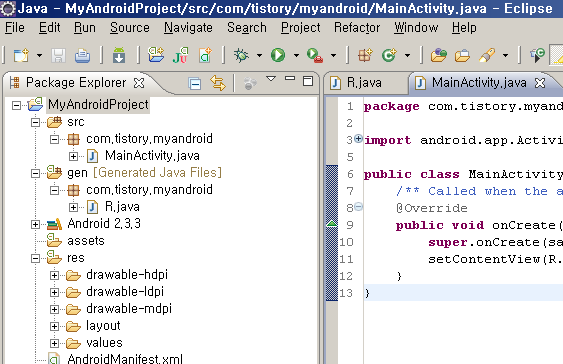The image size is (563, 364).
Task: Click the New file wizard toolbar icon
Action: tap(21, 55)
